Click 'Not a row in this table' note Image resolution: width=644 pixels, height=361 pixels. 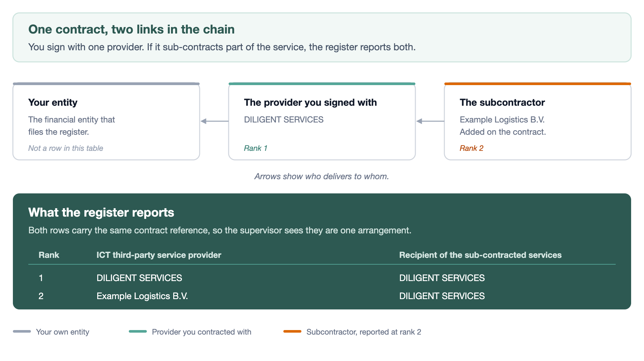[x=66, y=148]
